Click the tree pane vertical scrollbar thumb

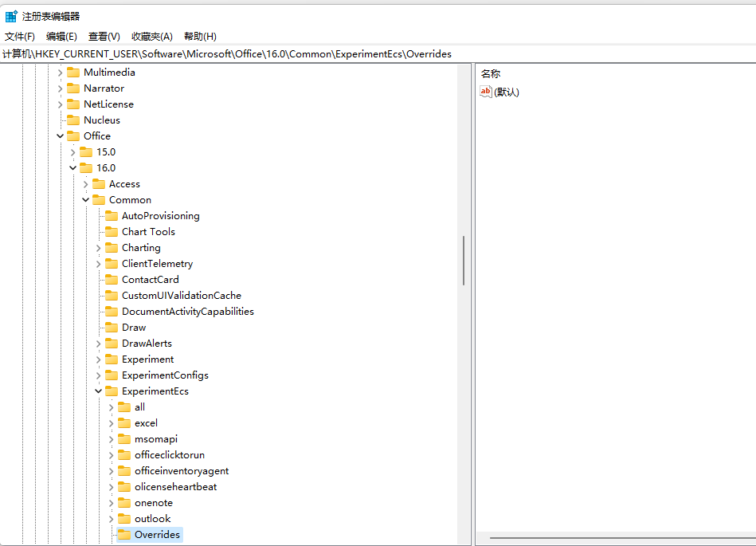(x=464, y=261)
